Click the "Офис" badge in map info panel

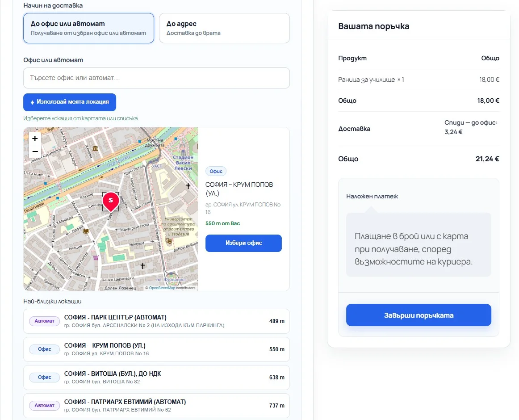216,171
